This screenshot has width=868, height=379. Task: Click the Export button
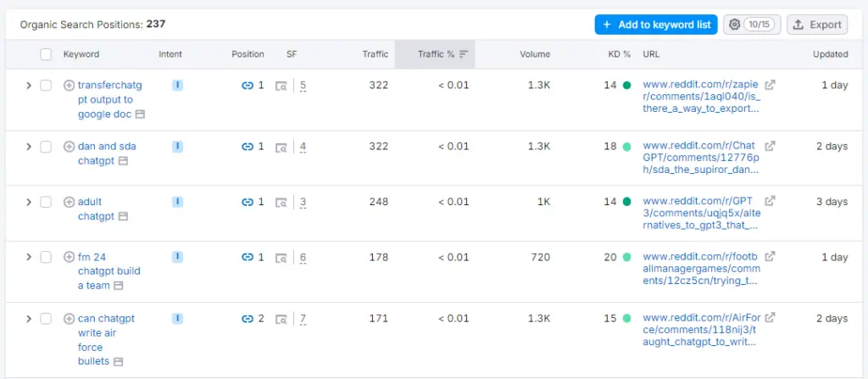pyautogui.click(x=816, y=25)
